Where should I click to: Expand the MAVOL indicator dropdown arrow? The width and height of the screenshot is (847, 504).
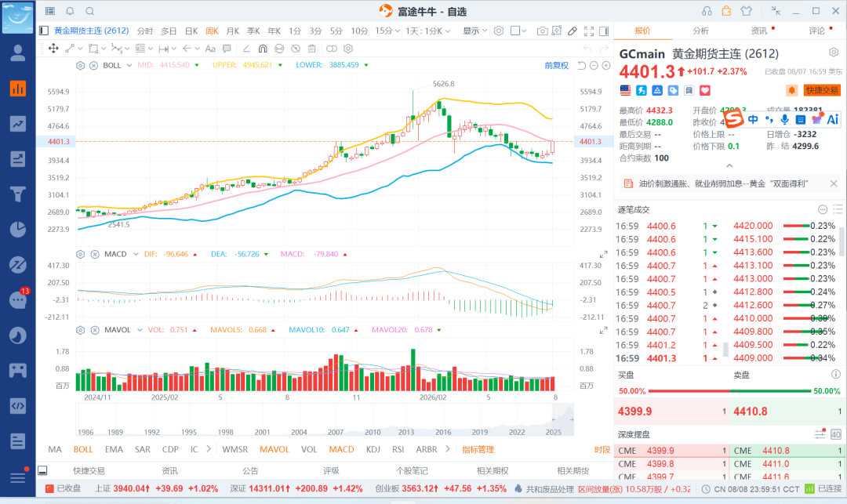tap(140, 330)
